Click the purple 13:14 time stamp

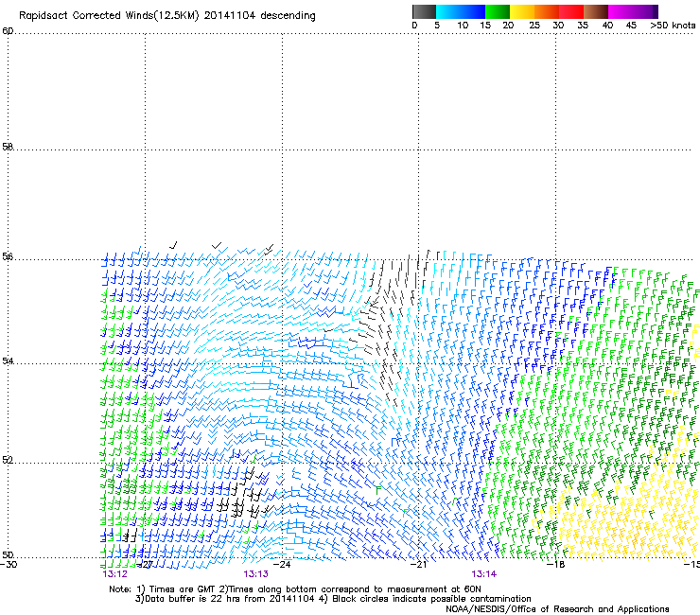(x=484, y=574)
